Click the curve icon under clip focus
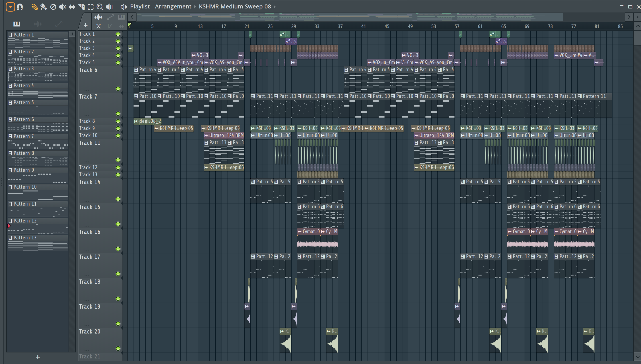641x364 pixels. (110, 26)
